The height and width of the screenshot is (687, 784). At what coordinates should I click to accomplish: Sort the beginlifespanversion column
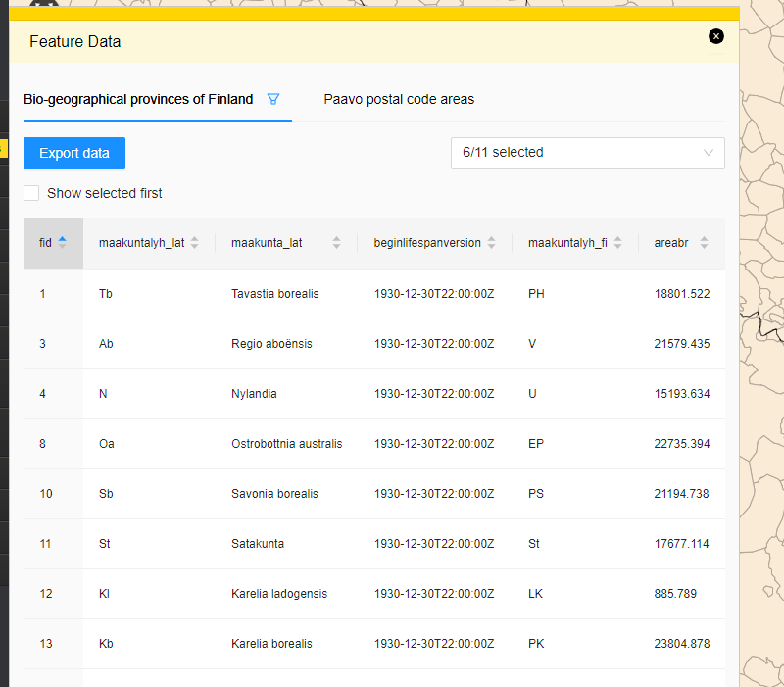point(491,242)
